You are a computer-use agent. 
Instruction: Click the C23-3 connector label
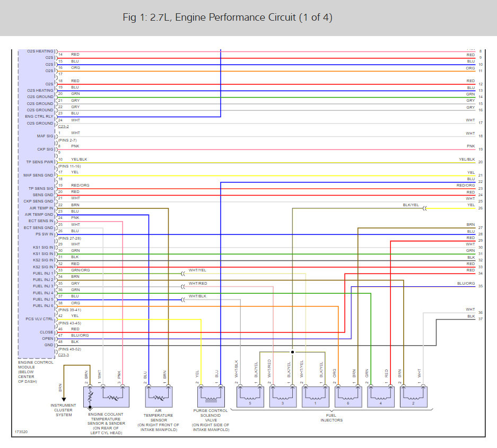(x=63, y=355)
